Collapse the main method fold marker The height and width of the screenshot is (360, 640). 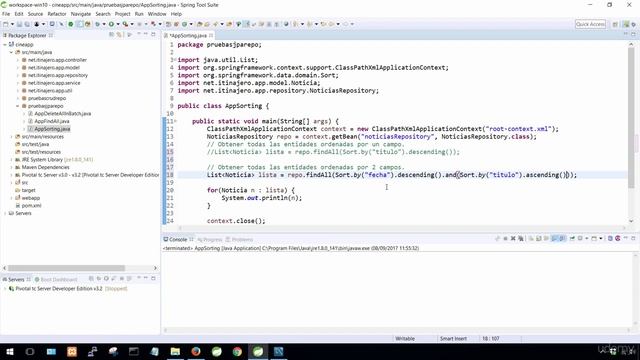pyautogui.click(x=176, y=121)
